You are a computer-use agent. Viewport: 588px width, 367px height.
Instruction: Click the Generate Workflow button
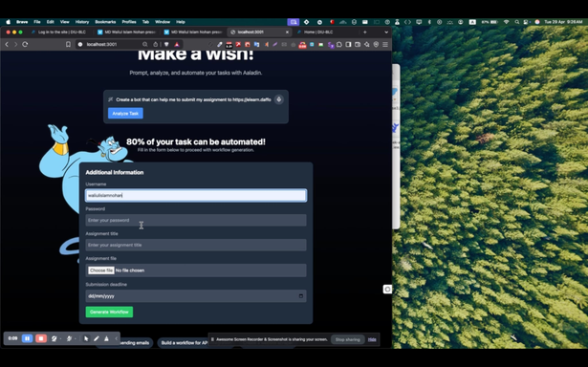[x=109, y=312]
